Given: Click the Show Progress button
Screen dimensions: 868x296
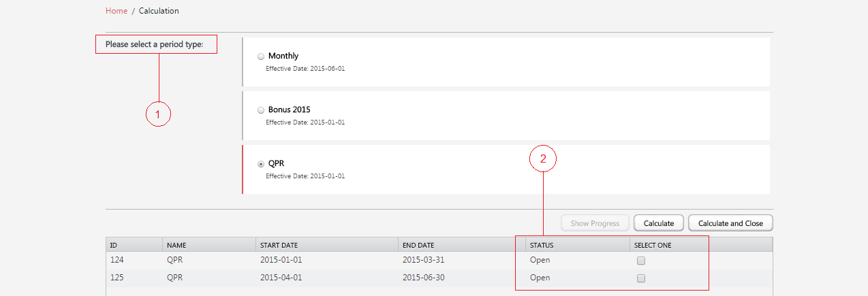Looking at the screenshot, I should [x=595, y=223].
